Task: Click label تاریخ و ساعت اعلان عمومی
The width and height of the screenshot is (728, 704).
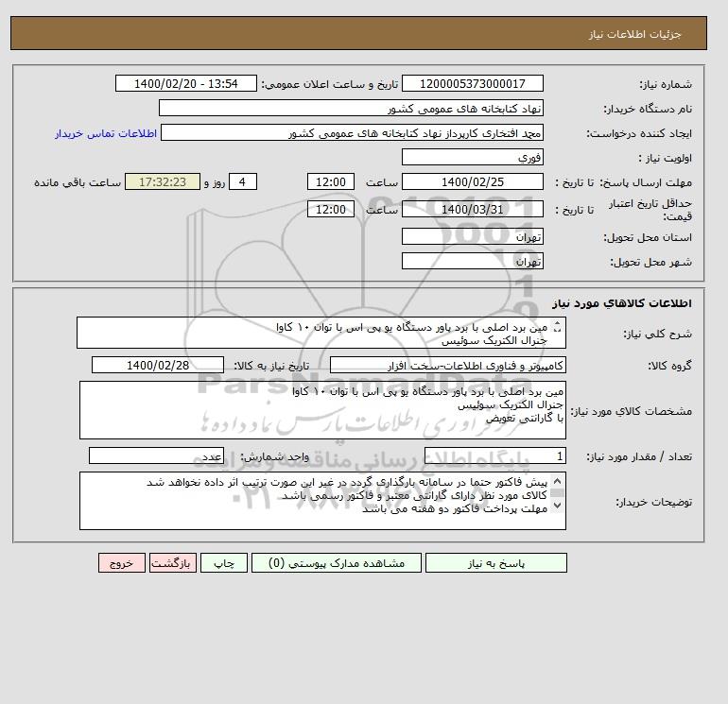Action: pos(330,84)
